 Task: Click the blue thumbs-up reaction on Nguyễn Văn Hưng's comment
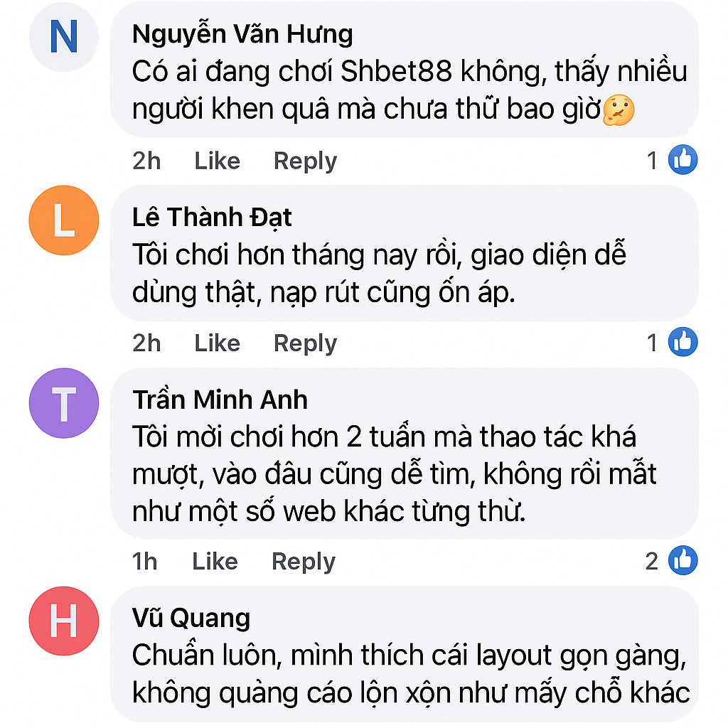pyautogui.click(x=683, y=160)
